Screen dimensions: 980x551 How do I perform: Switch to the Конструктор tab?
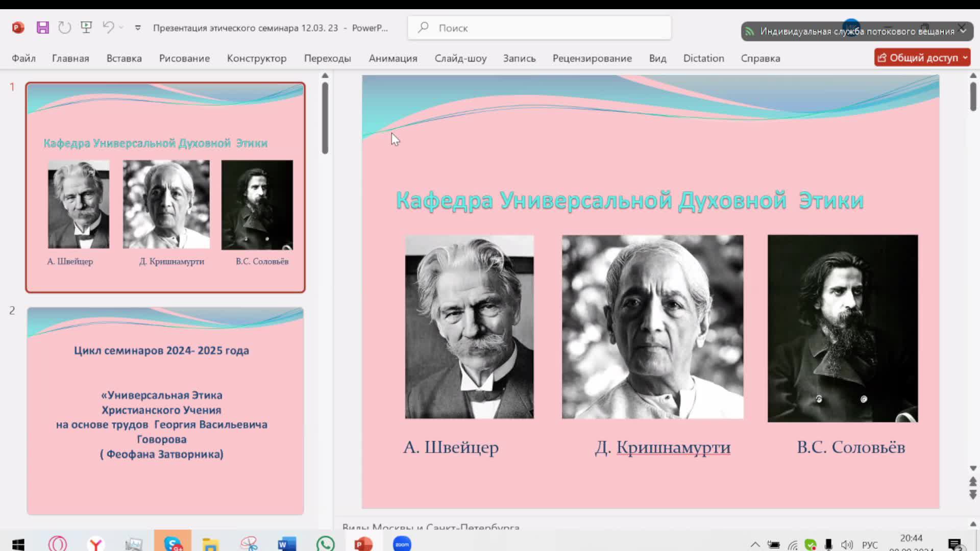(256, 58)
